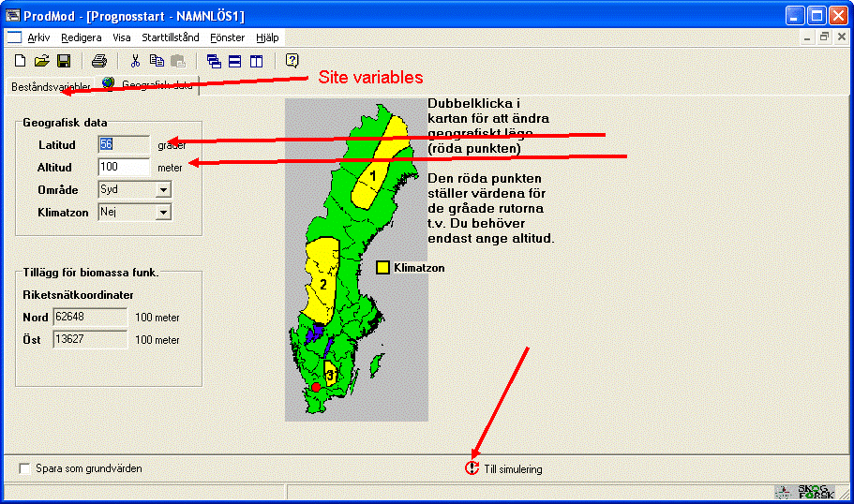Open the Fönster menu
Image resolution: width=854 pixels, height=504 pixels.
(227, 37)
